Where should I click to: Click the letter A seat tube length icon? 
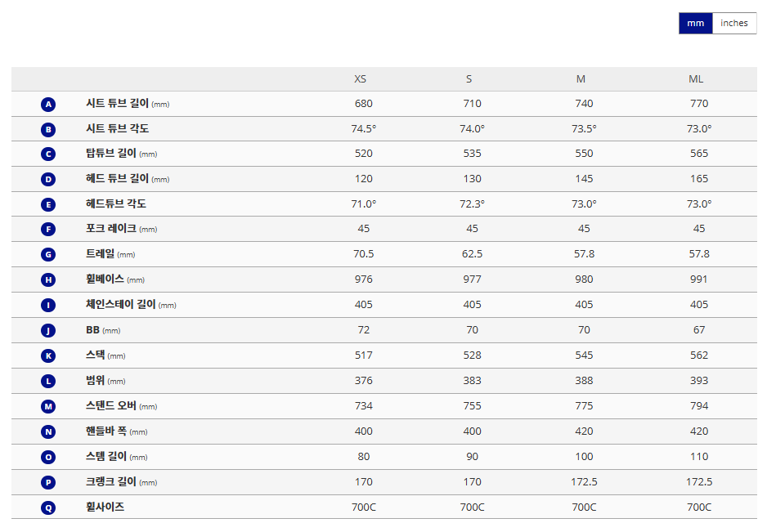48,104
